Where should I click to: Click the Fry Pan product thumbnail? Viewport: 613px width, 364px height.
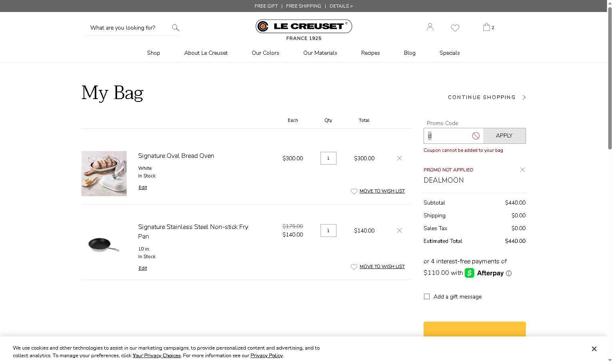104,245
